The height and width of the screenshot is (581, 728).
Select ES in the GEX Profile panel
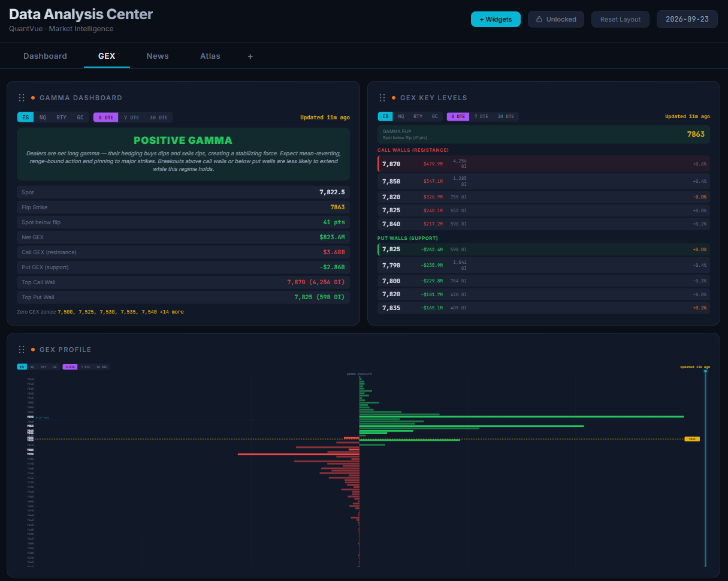(22, 367)
